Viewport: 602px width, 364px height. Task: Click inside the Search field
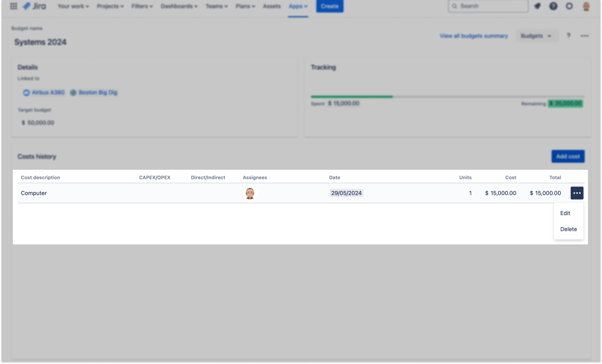pyautogui.click(x=487, y=6)
